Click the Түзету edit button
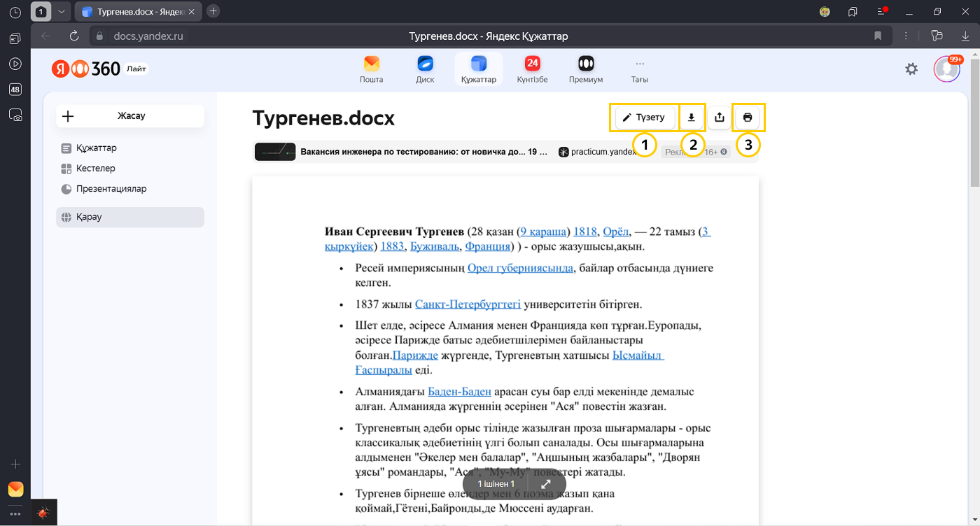The width and height of the screenshot is (980, 526). click(x=644, y=118)
